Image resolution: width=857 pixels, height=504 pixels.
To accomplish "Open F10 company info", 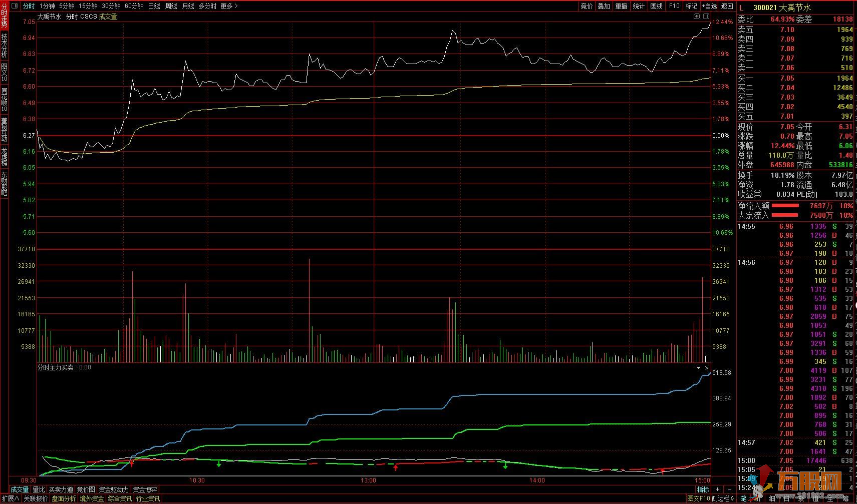I will (674, 6).
